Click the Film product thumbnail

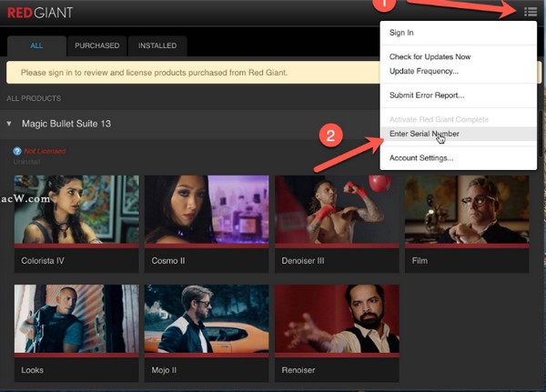[x=467, y=209]
